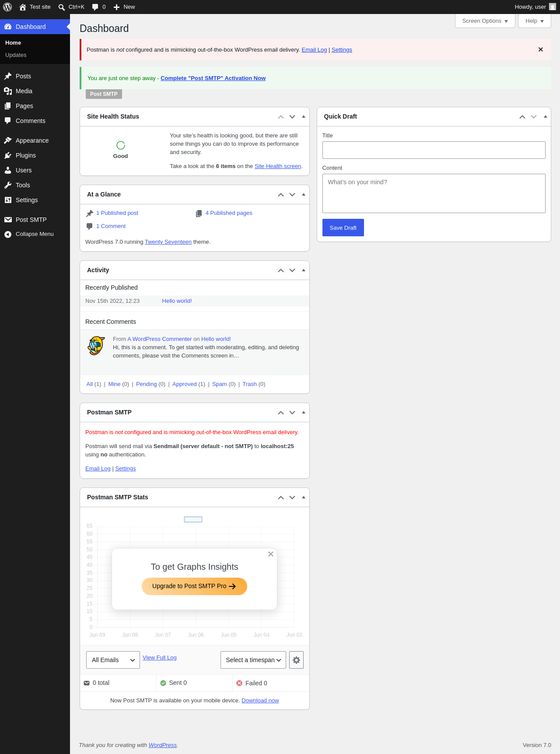Collapse the Postman SMTP panel
This screenshot has height=754, width=560.
coord(304,412)
